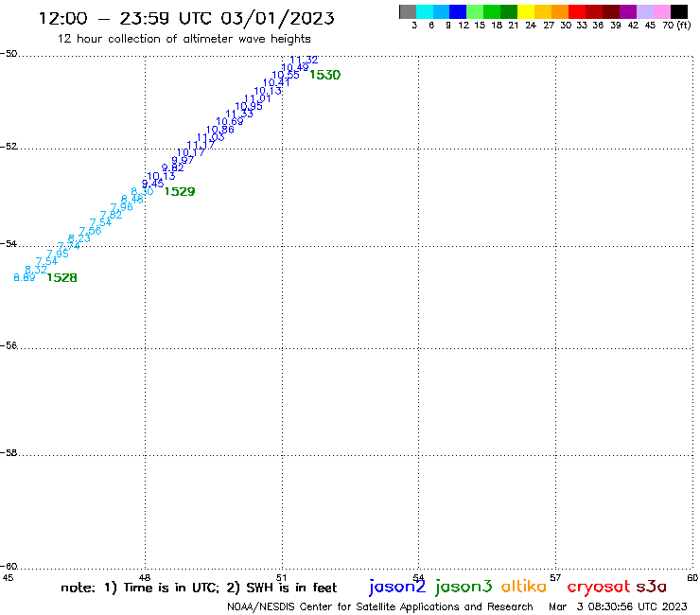Click the subtitle about altimeter wave heights

pyautogui.click(x=184, y=39)
